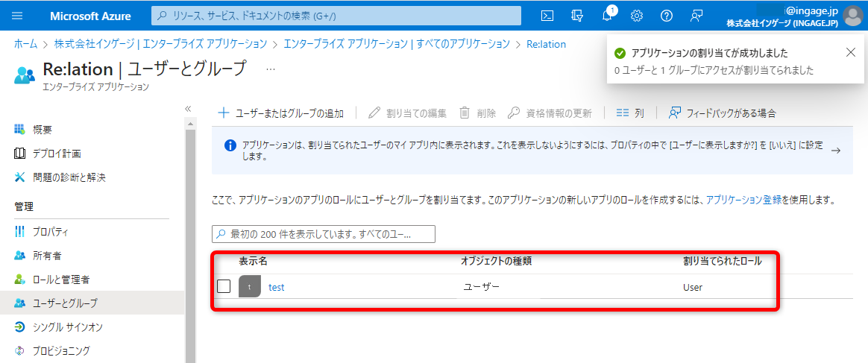Image resolution: width=868 pixels, height=363 pixels.
Task: Open the 列 columns button
Action: pos(630,113)
